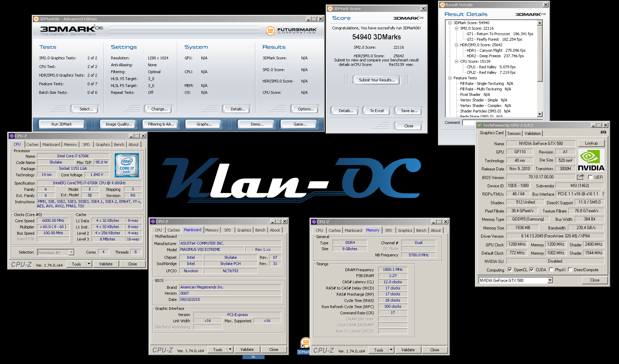The width and height of the screenshot is (619, 364).
Task: Click the Run 3DMark button
Action: (x=61, y=124)
